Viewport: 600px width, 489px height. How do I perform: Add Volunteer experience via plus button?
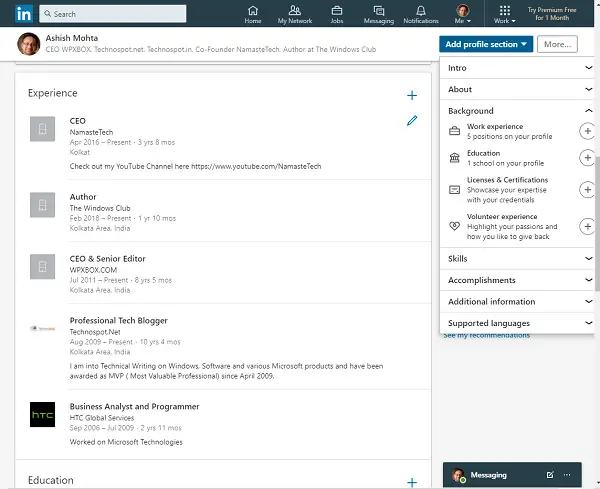click(x=587, y=226)
